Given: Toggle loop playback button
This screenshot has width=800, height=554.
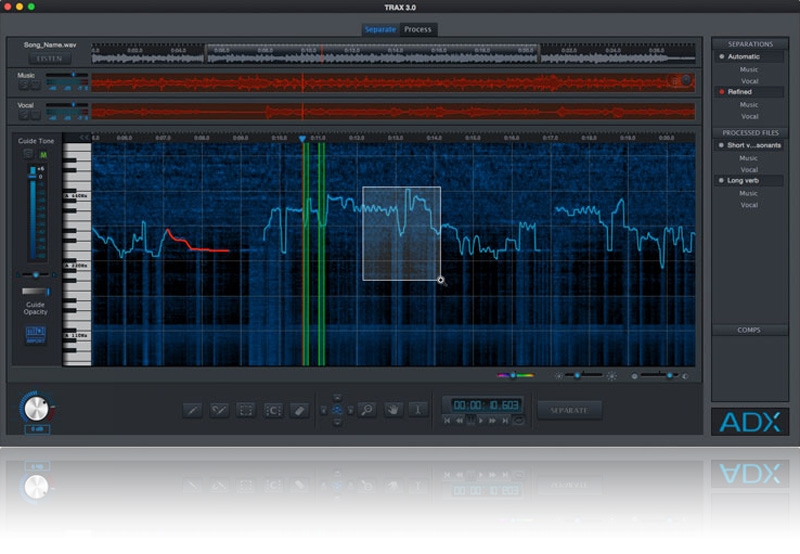Looking at the screenshot, I should point(518,420).
